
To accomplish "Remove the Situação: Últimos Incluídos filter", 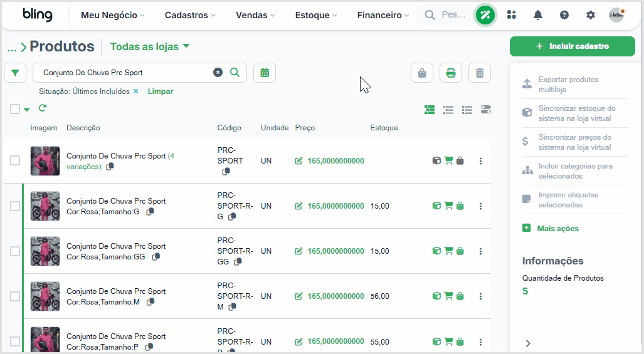I will pyautogui.click(x=136, y=91).
